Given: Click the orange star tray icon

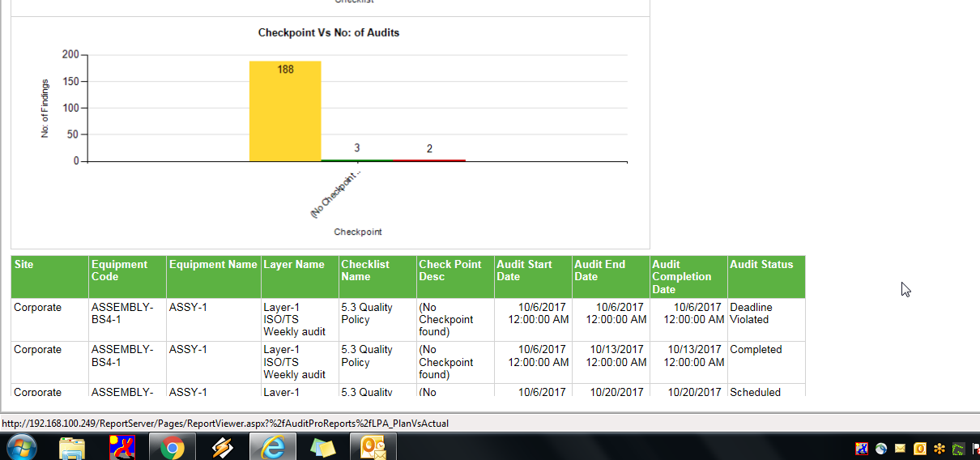Looking at the screenshot, I should (x=940, y=448).
